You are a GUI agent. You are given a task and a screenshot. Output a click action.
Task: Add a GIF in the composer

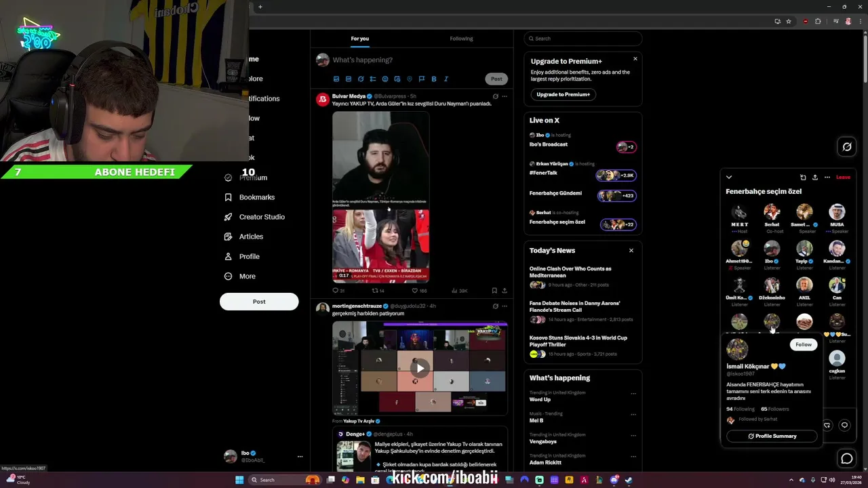[349, 79]
